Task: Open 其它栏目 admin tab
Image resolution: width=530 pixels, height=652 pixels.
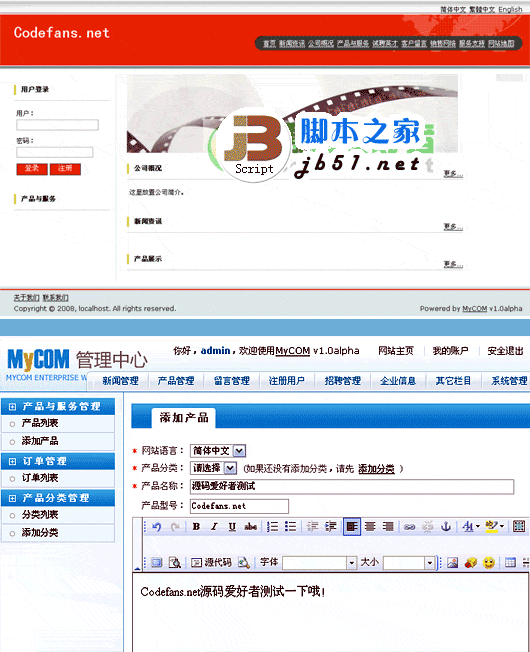Action: pos(453,380)
